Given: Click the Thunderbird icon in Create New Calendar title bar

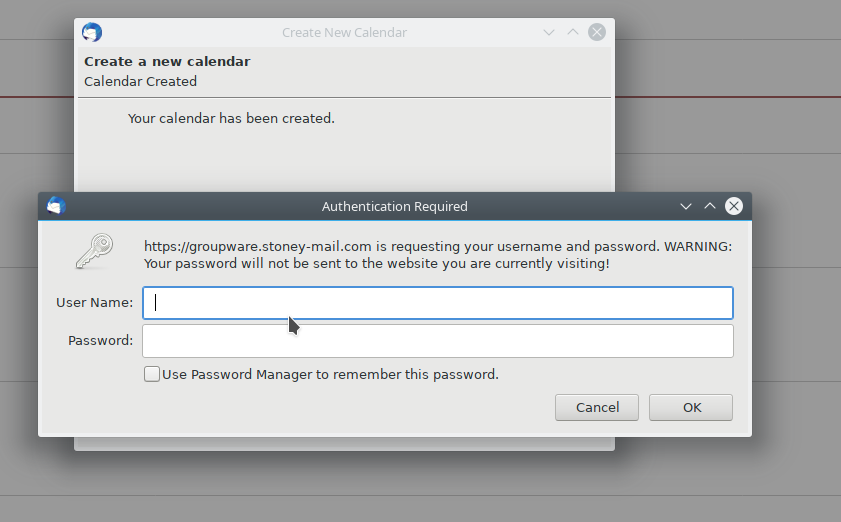Looking at the screenshot, I should coord(92,32).
